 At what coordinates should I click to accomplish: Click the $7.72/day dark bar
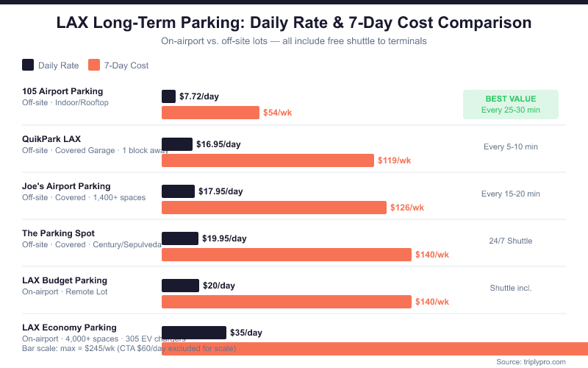point(168,96)
